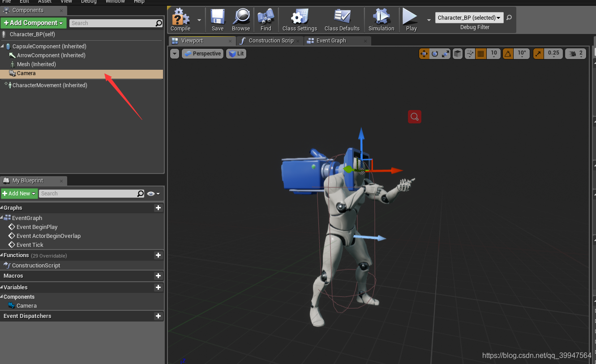The height and width of the screenshot is (364, 596).
Task: Select Event Tick in My Blueprint
Action: pyautogui.click(x=30, y=245)
